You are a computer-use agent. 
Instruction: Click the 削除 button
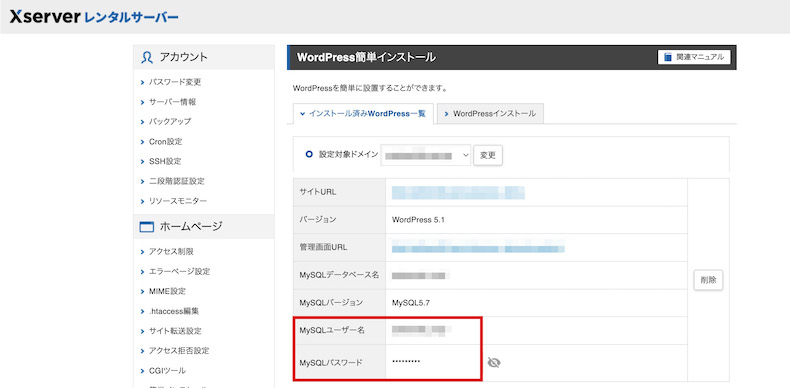(708, 280)
